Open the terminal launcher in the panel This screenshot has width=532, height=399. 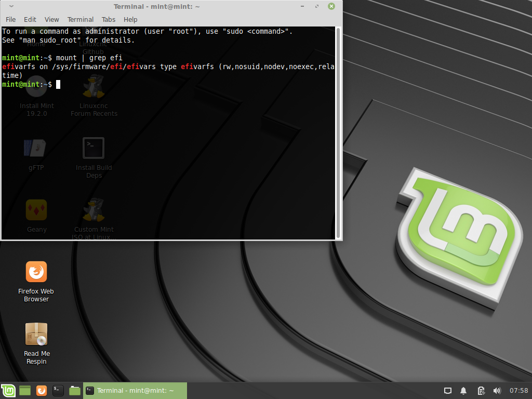coord(58,391)
